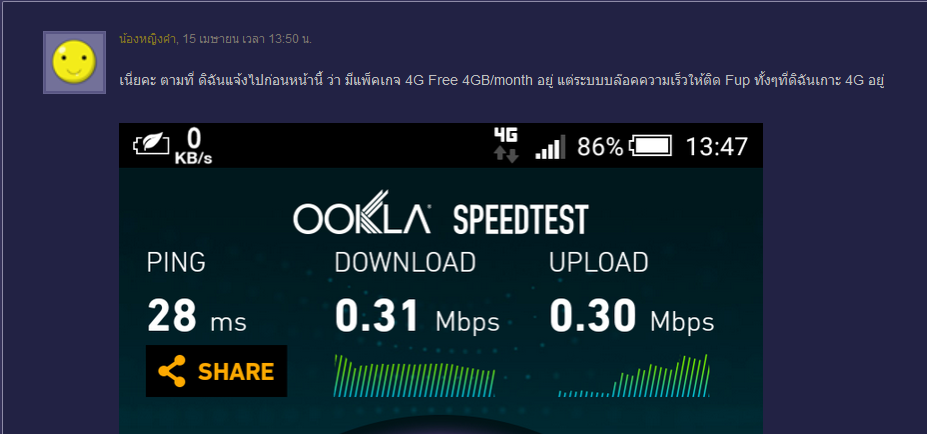
Task: Click the share icon beside SHARE
Action: click(172, 371)
